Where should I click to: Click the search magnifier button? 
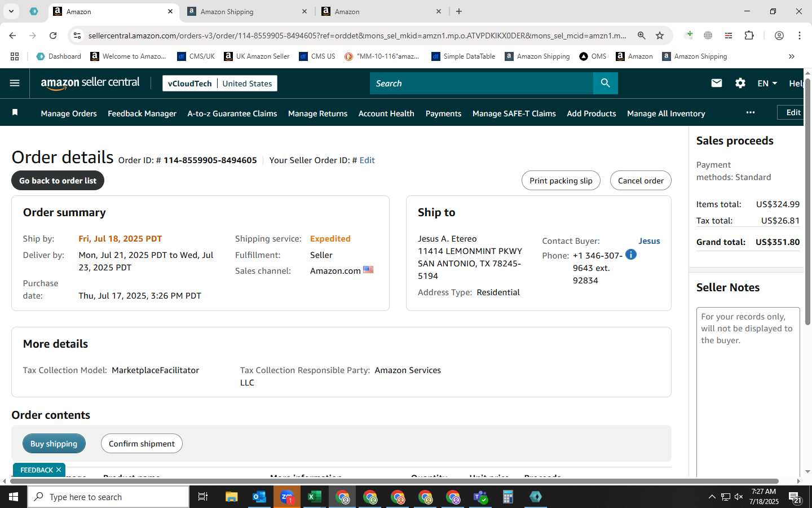[605, 83]
